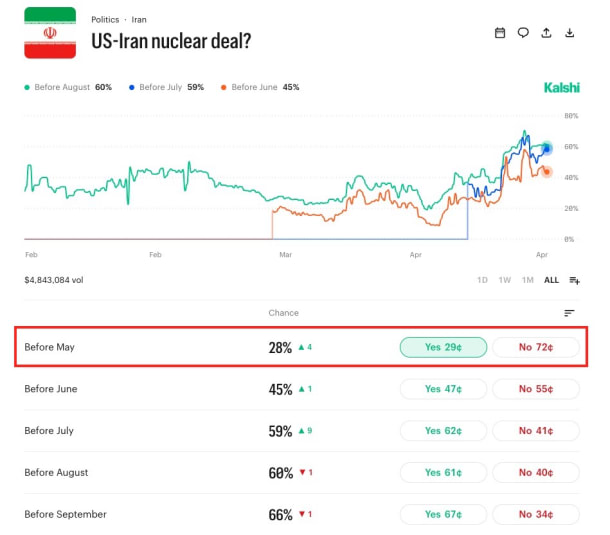Click Yes 29¢ for Before May
Image resolution: width=610 pixels, height=535 pixels.
tap(443, 347)
